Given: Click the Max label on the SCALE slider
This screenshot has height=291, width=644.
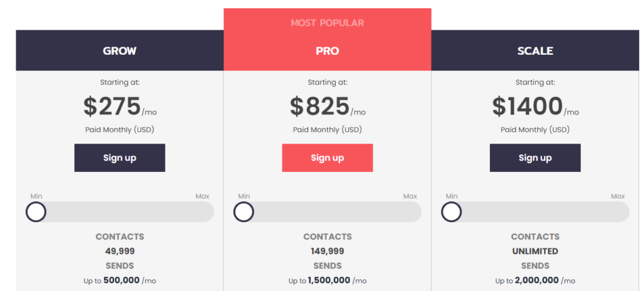Looking at the screenshot, I should (x=618, y=197).
